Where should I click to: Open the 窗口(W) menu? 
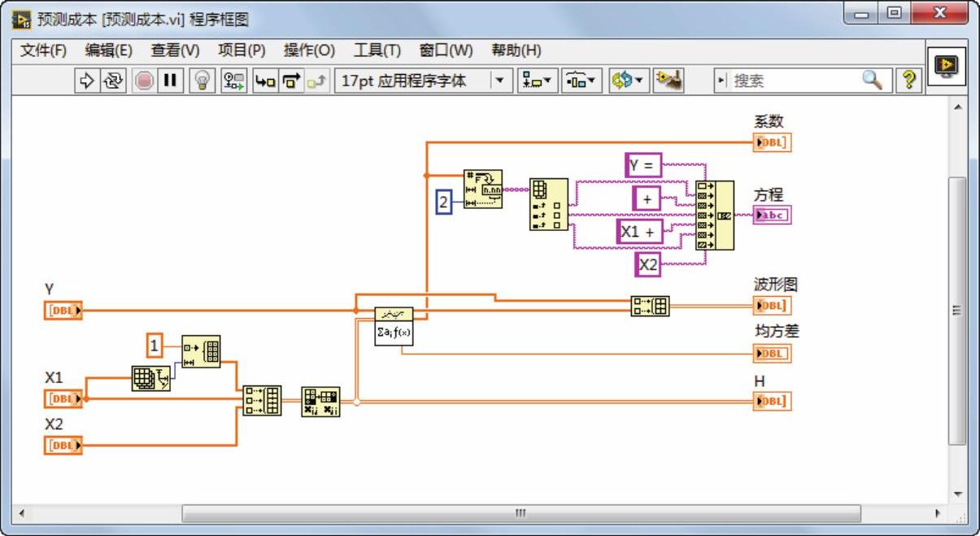(446, 50)
